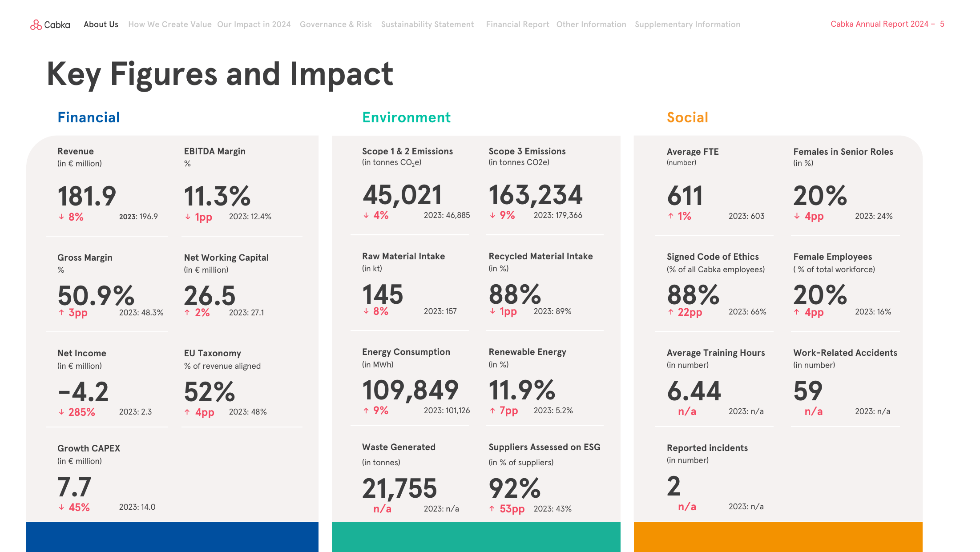Go to How We Create Value
The height and width of the screenshot is (552, 980).
pyautogui.click(x=170, y=24)
